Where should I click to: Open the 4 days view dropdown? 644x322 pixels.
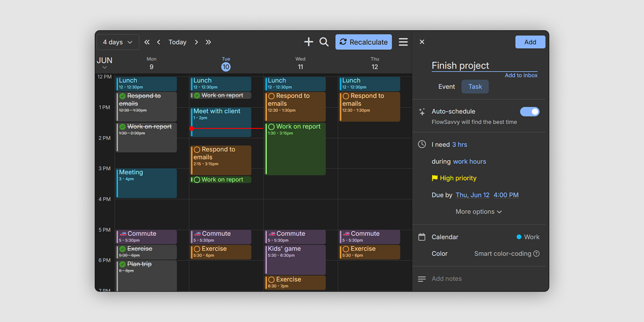click(118, 42)
